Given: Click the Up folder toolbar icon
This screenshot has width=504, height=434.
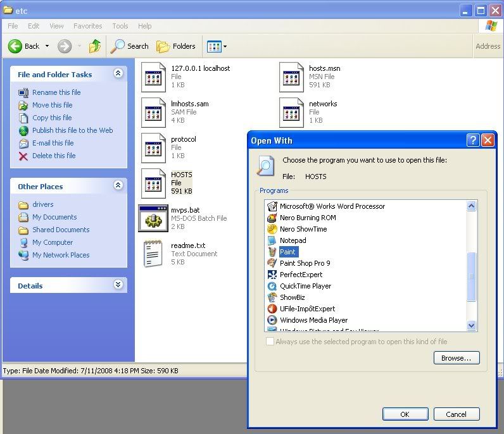Looking at the screenshot, I should point(95,46).
